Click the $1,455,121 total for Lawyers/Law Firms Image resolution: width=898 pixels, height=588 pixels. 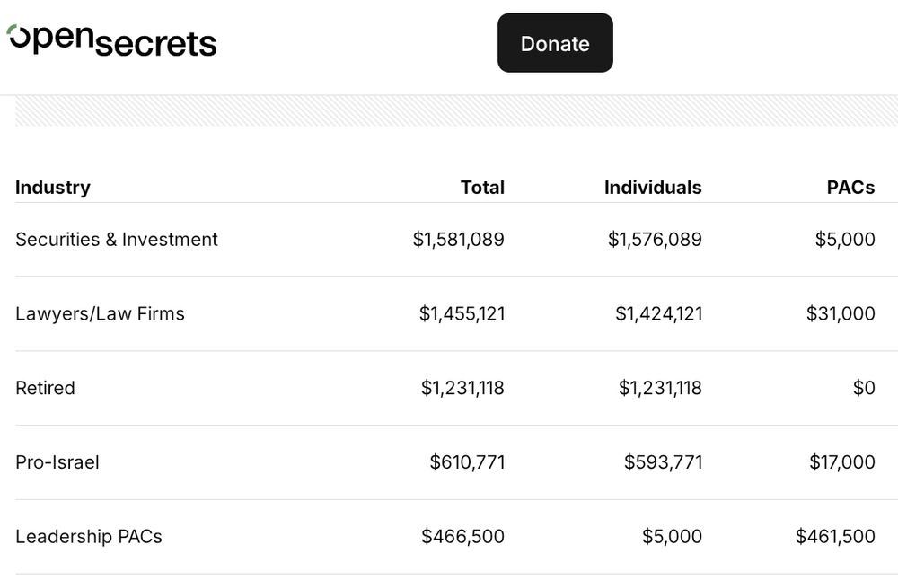pos(462,314)
